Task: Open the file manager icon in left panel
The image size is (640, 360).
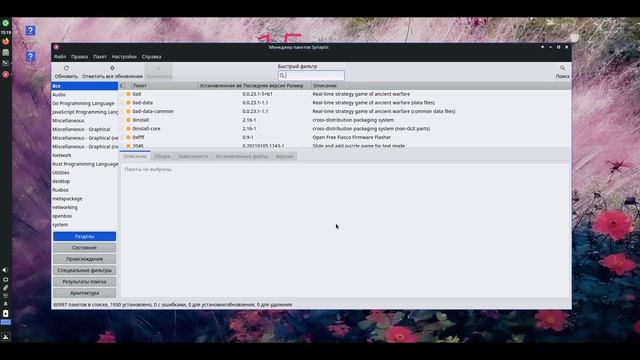Action: (x=6, y=52)
